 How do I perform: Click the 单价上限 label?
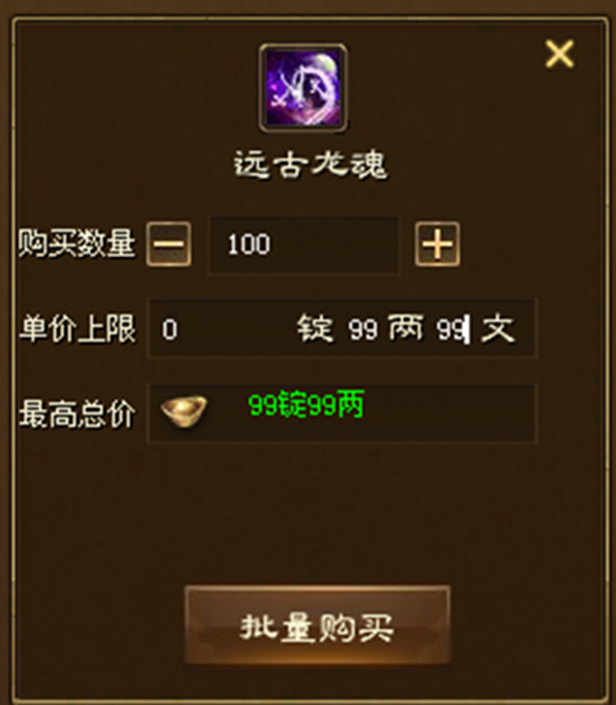pyautogui.click(x=77, y=329)
